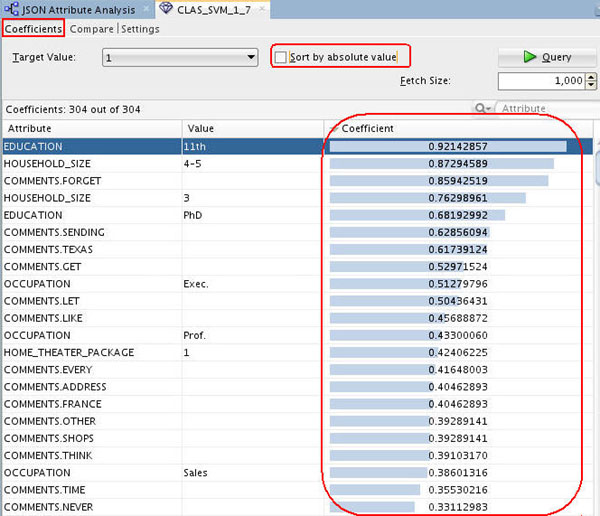The width and height of the screenshot is (600, 516).
Task: Click the Fetch Size input field
Action: 540,80
